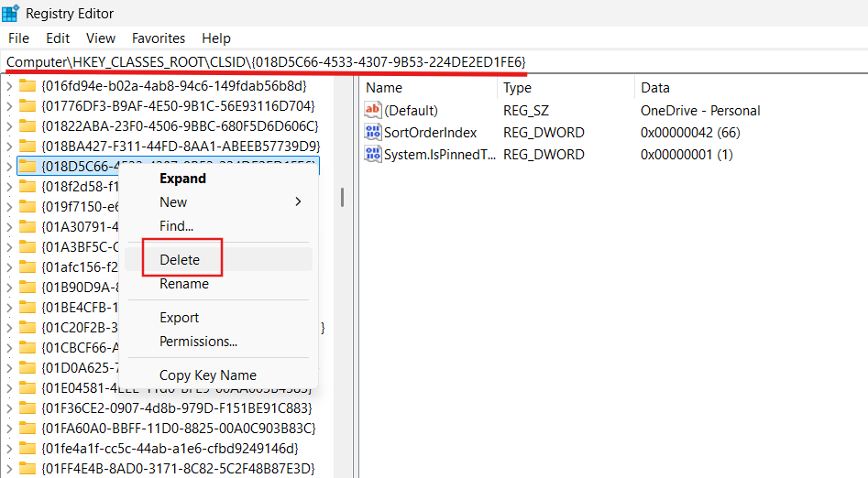Expand the {016fd94e-b02a-4ab8-94c6-149fdab56b8d} key

pyautogui.click(x=9, y=86)
